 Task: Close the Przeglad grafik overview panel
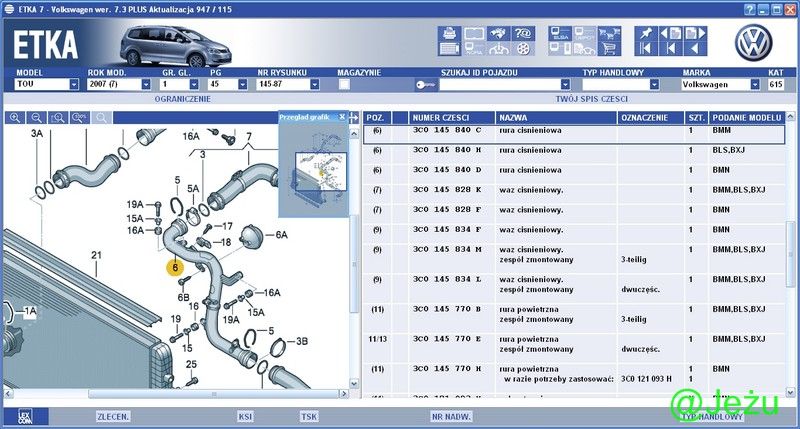coord(342,117)
